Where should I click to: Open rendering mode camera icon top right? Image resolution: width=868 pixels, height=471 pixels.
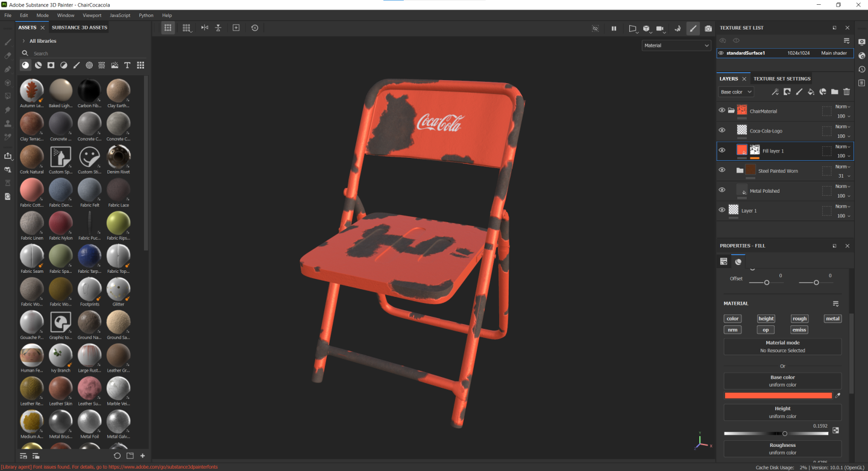coord(708,28)
